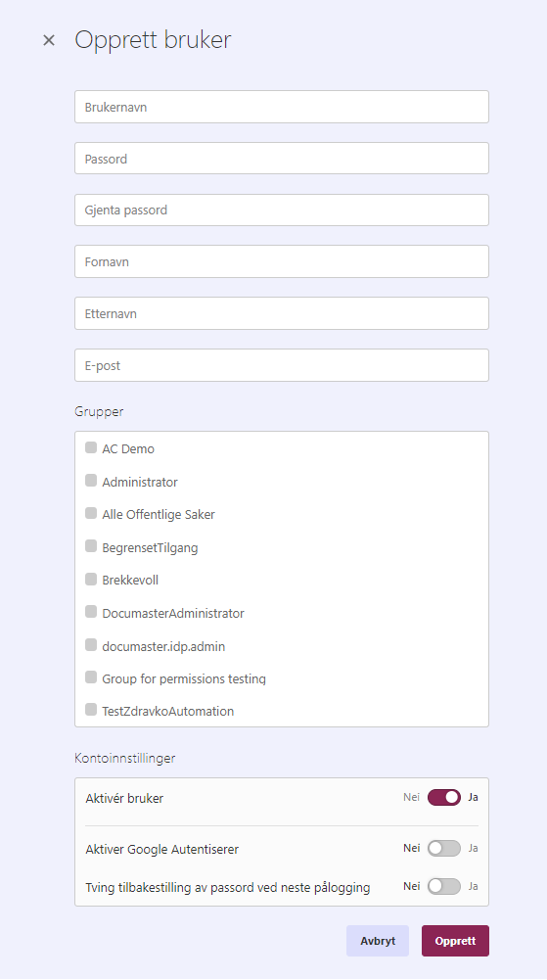Check the AC Demo group checkbox
Viewport: 547px width, 980px height.
coord(91,447)
